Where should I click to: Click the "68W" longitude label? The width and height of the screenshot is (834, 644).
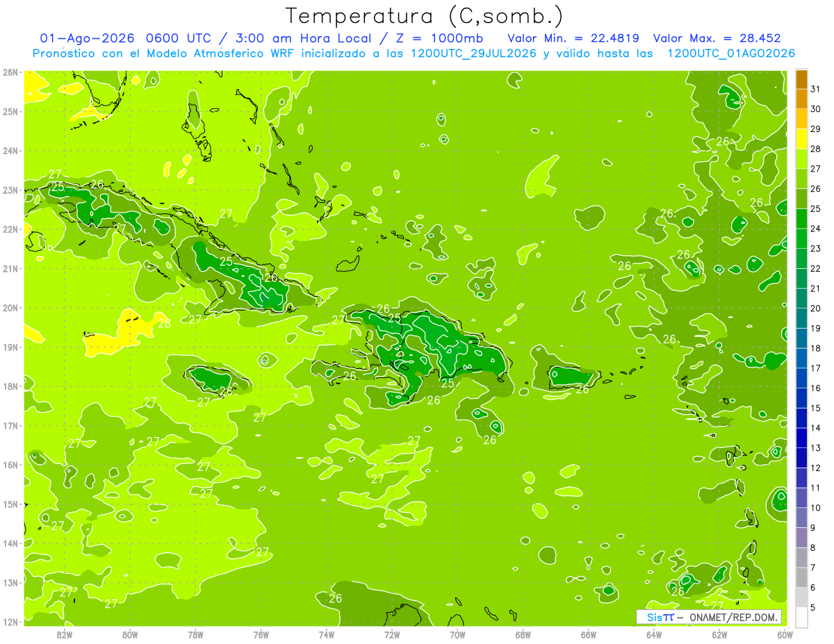pyautogui.click(x=523, y=634)
